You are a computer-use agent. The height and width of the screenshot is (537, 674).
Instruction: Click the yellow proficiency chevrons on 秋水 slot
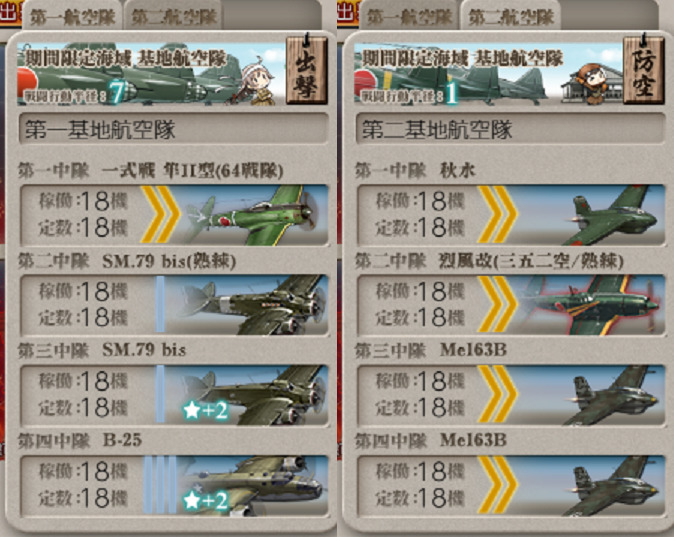click(497, 215)
